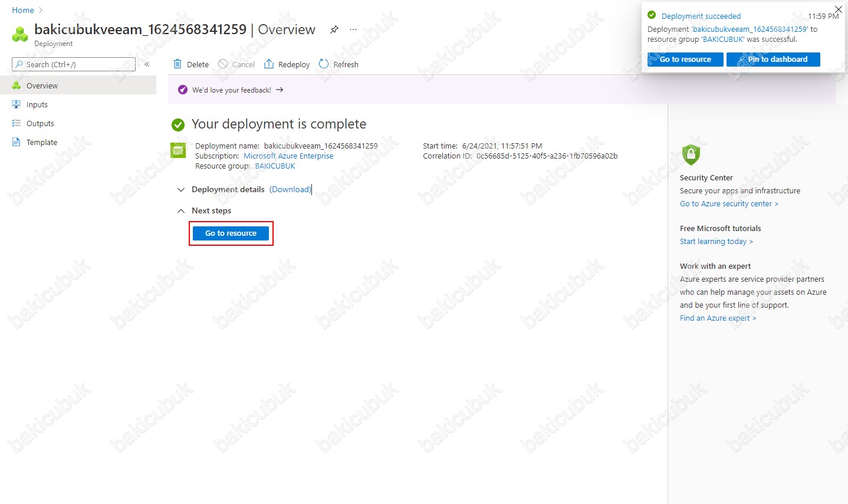The width and height of the screenshot is (848, 504).
Task: Click Redeploy in the command bar
Action: (287, 64)
